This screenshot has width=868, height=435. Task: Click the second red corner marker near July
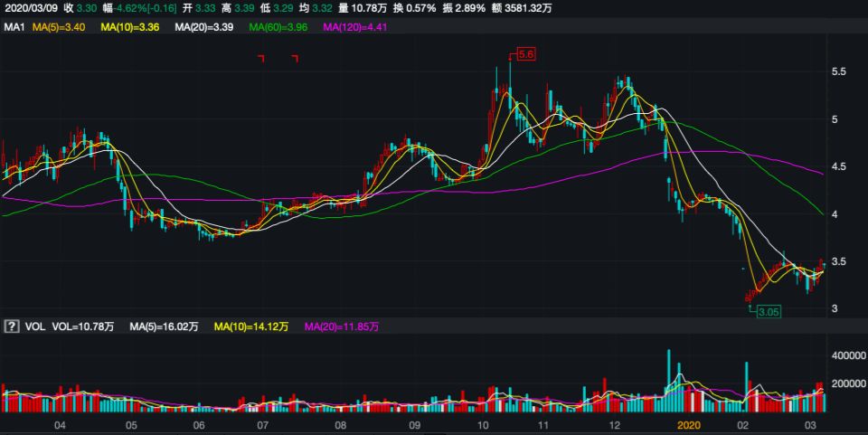[295, 58]
